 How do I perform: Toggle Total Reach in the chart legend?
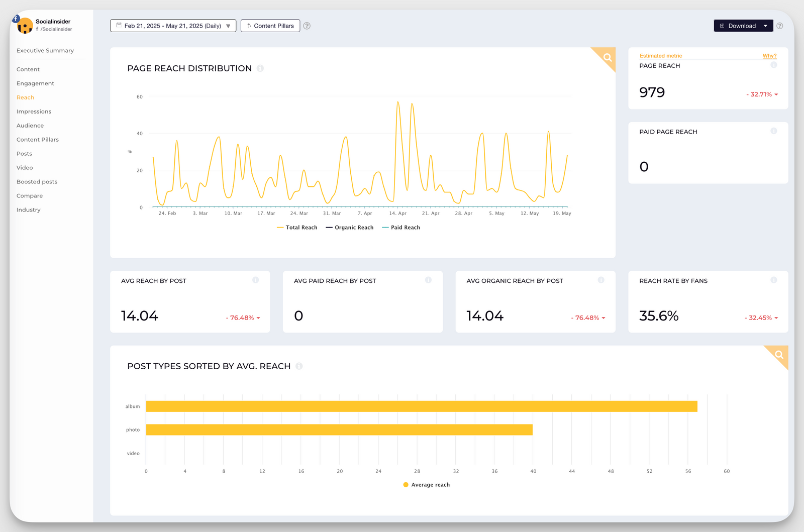point(296,227)
